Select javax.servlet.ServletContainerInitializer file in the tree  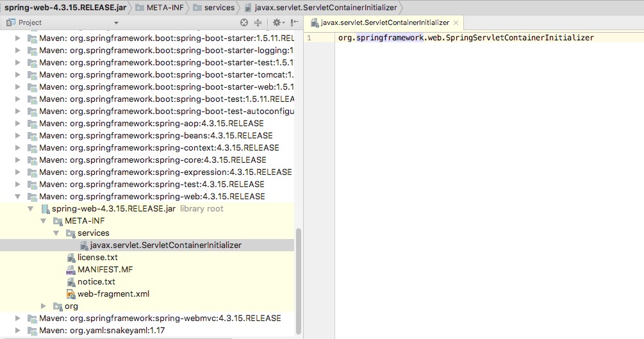click(x=147, y=245)
